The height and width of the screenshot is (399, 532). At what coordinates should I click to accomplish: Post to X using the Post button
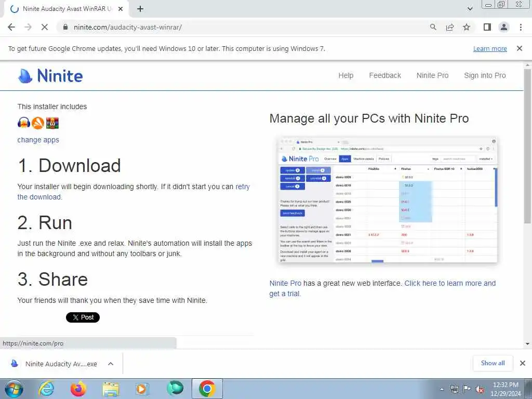coord(83,317)
